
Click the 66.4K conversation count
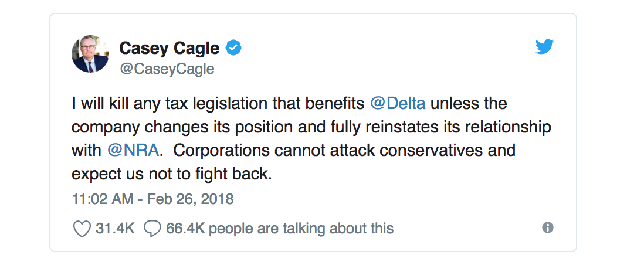click(185, 228)
